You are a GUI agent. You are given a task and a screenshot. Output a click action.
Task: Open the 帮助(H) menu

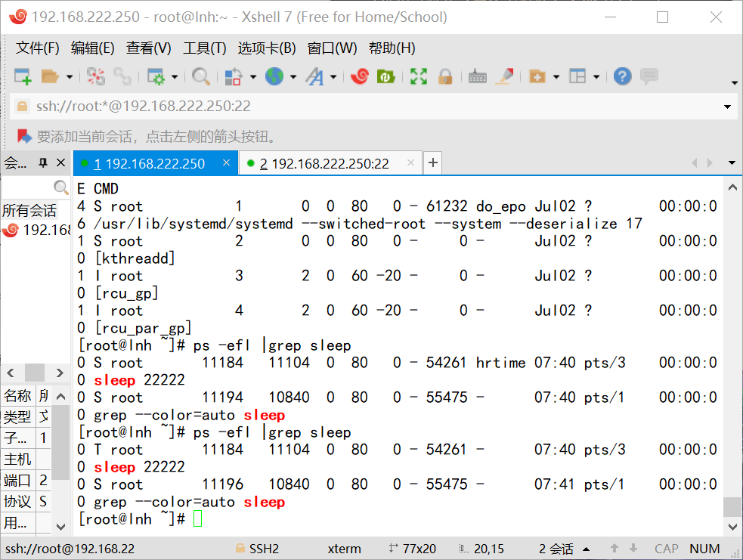392,48
